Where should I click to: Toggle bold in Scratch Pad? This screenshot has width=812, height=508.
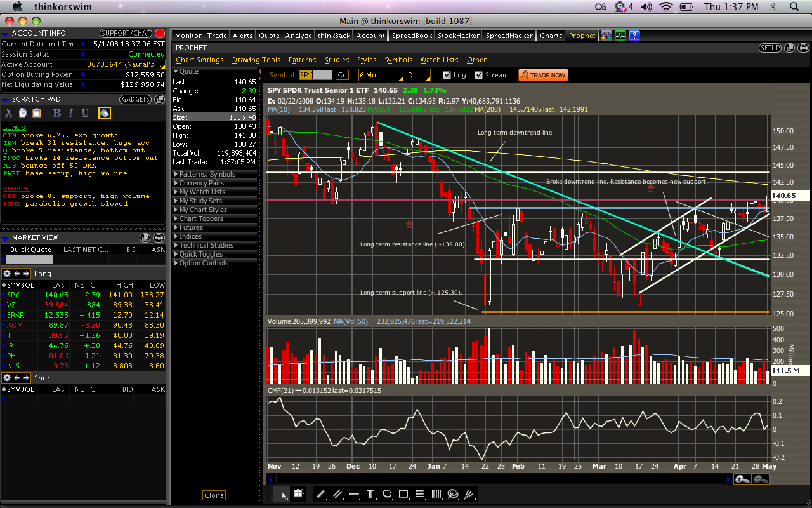[x=56, y=113]
